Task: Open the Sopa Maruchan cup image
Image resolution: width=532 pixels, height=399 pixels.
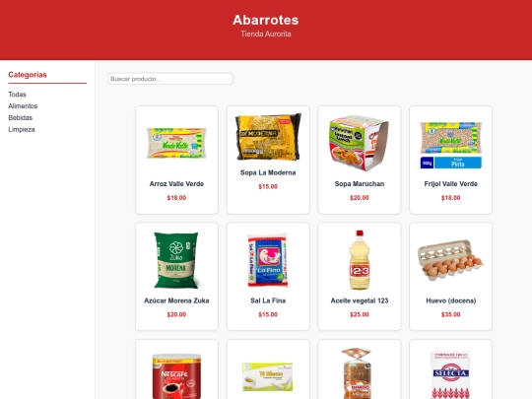Action: (x=360, y=143)
